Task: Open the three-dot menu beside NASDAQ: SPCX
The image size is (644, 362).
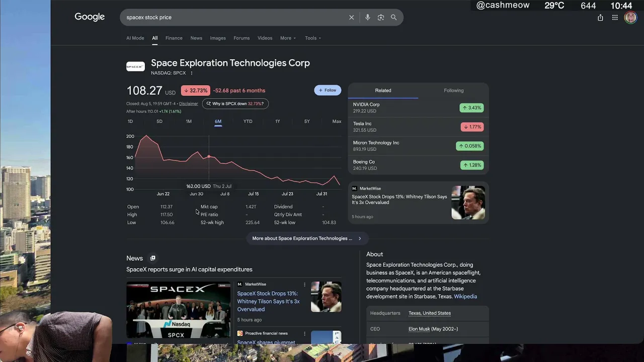Action: [192, 73]
